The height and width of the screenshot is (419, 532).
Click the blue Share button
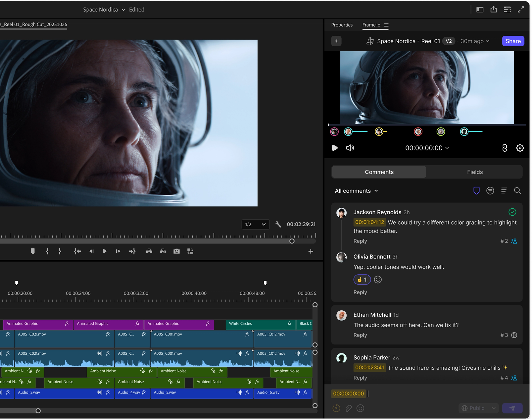tap(513, 41)
